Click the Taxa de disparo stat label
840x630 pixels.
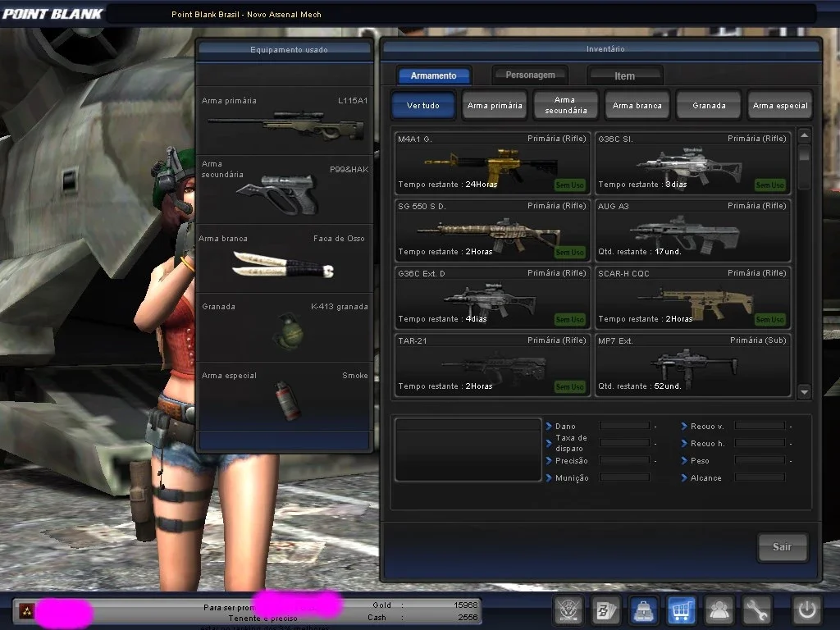point(571,443)
